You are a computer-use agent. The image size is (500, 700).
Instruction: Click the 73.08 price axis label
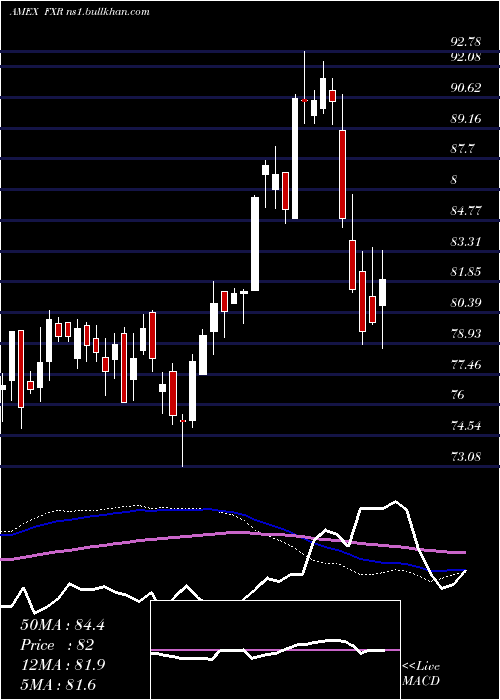pos(466,456)
